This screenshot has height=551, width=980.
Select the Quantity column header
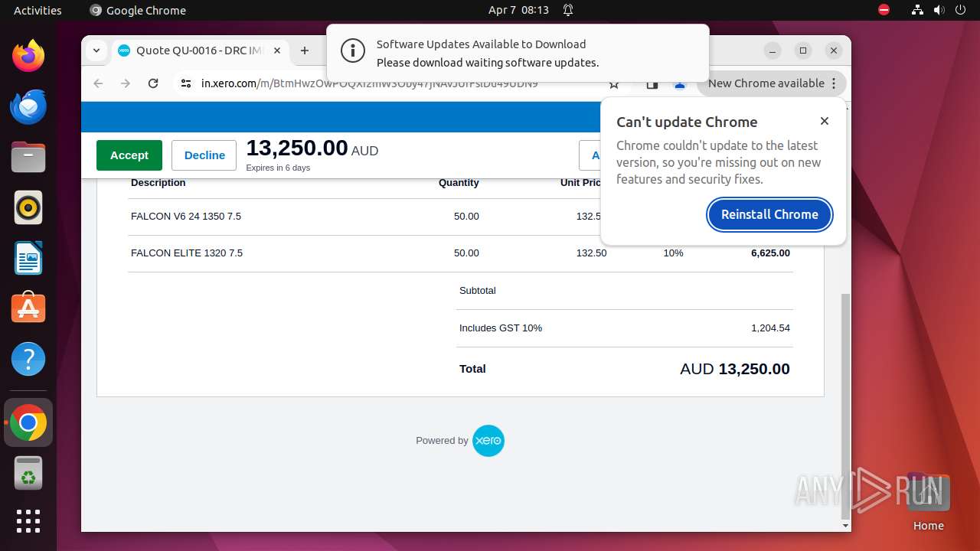coord(459,183)
